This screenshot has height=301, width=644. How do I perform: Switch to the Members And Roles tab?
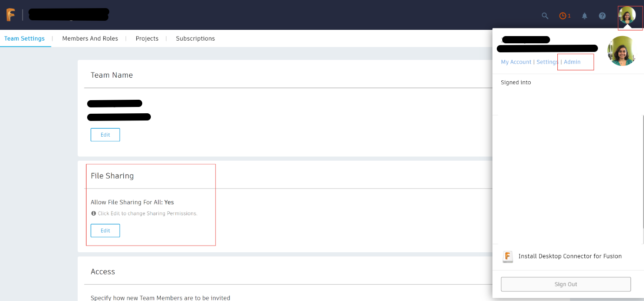point(90,38)
